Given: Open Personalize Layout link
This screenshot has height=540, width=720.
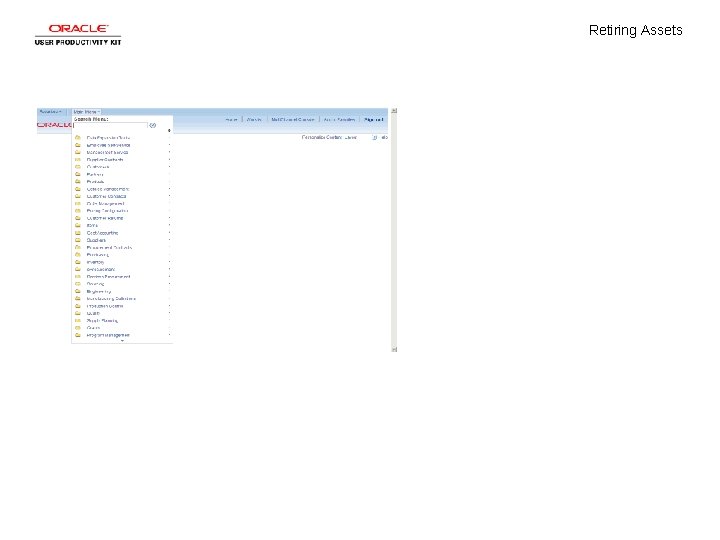Looking at the screenshot, I should click(x=350, y=137).
